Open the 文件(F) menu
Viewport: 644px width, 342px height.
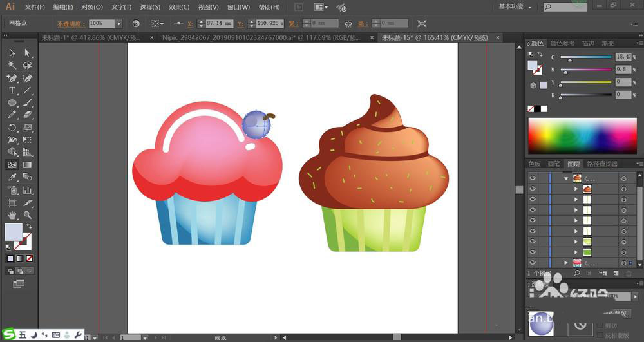(35, 7)
